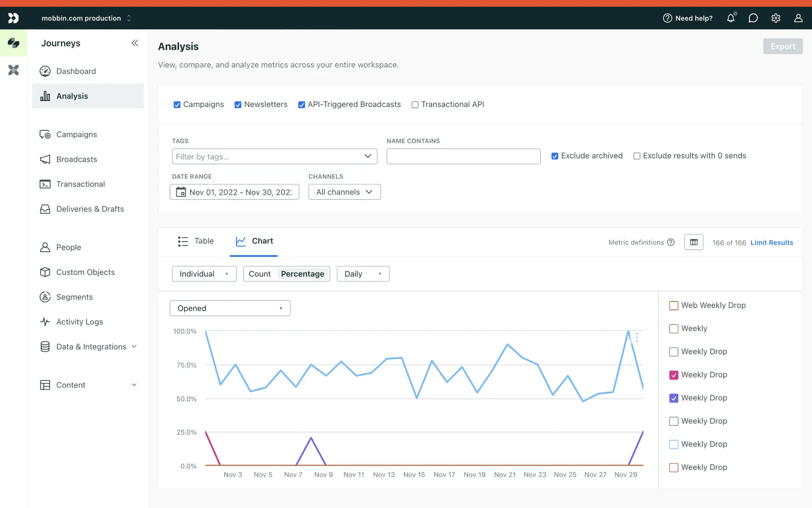Open the All channels dropdown
This screenshot has width=812, height=508.
pyautogui.click(x=344, y=192)
